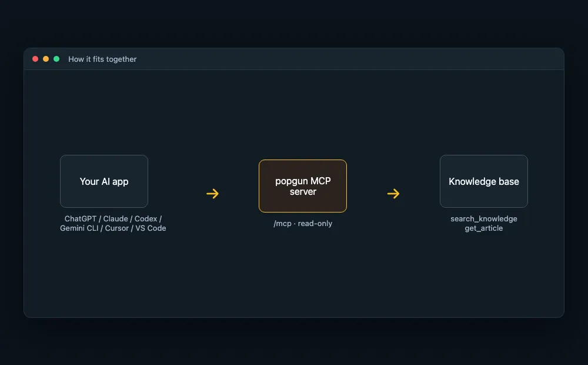This screenshot has height=365, width=588.
Task: Click the 'How it fits together' title
Action: point(102,59)
